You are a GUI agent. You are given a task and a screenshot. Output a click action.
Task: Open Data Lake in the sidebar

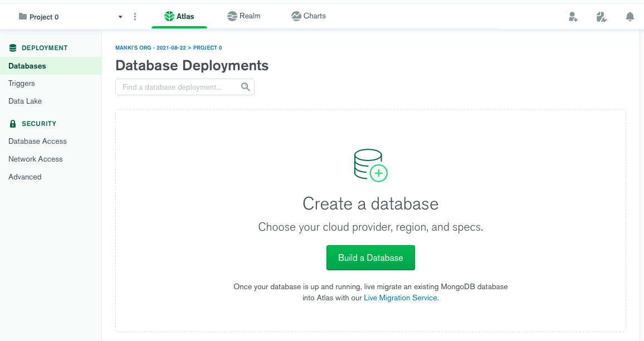pos(25,101)
